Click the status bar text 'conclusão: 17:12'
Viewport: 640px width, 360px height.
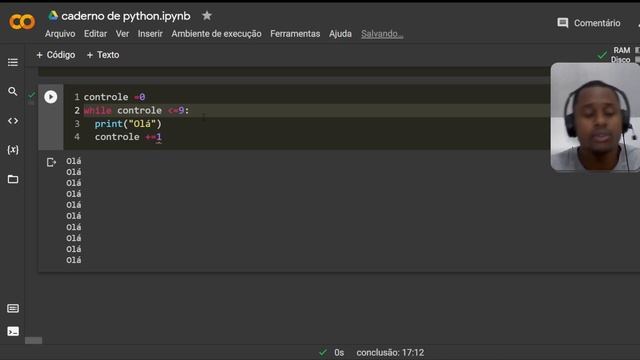390,353
